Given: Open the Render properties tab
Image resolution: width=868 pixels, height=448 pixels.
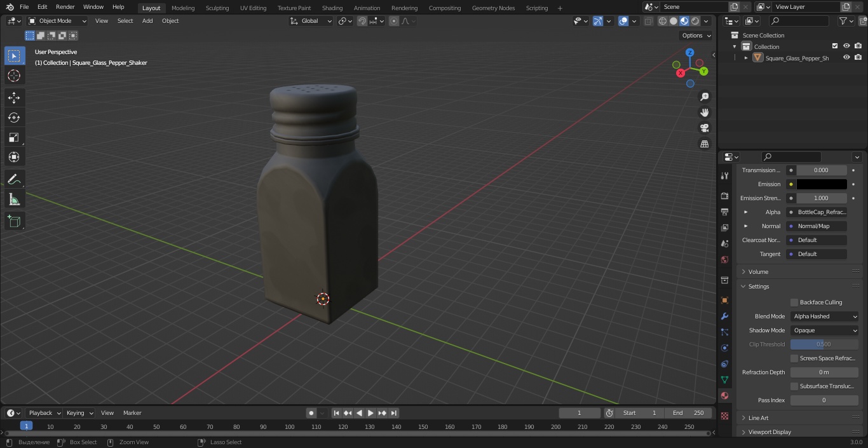Looking at the screenshot, I should (724, 196).
